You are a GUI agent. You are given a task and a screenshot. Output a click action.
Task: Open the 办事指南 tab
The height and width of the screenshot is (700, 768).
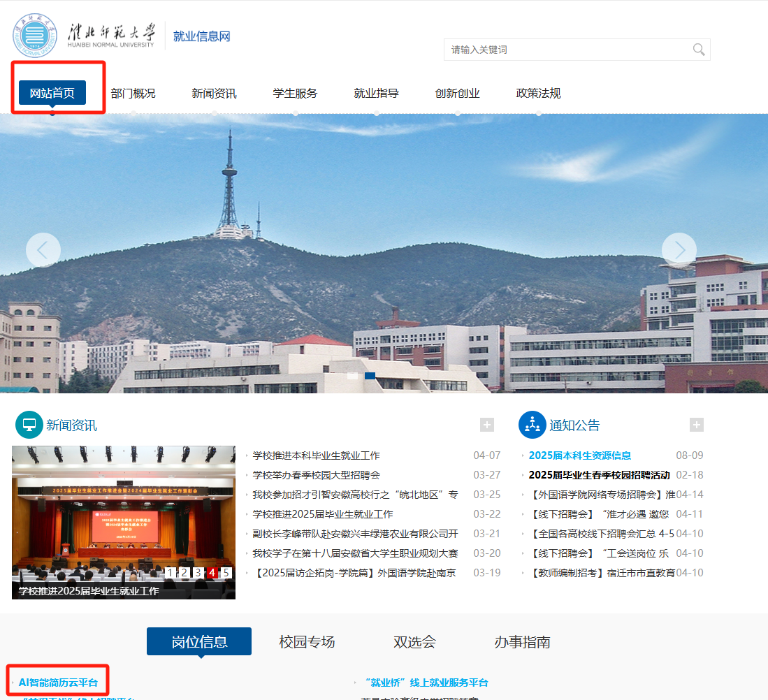click(522, 641)
